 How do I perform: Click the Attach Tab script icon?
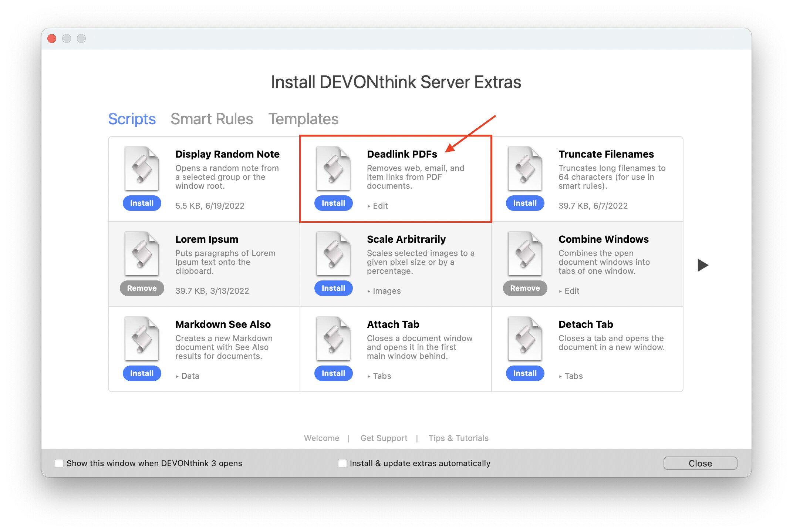[334, 339]
